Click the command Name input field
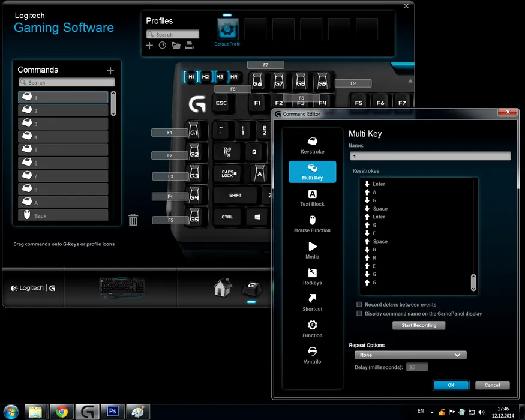Image resolution: width=525 pixels, height=420 pixels. click(x=430, y=156)
